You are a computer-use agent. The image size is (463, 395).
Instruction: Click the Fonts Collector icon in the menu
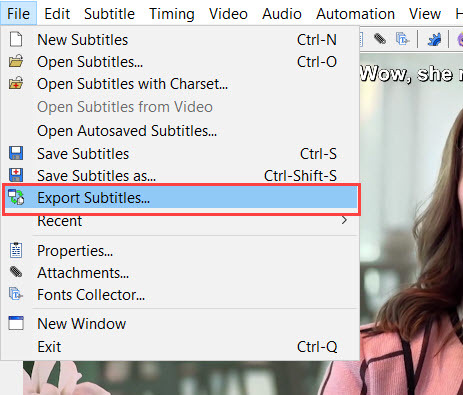(x=16, y=294)
